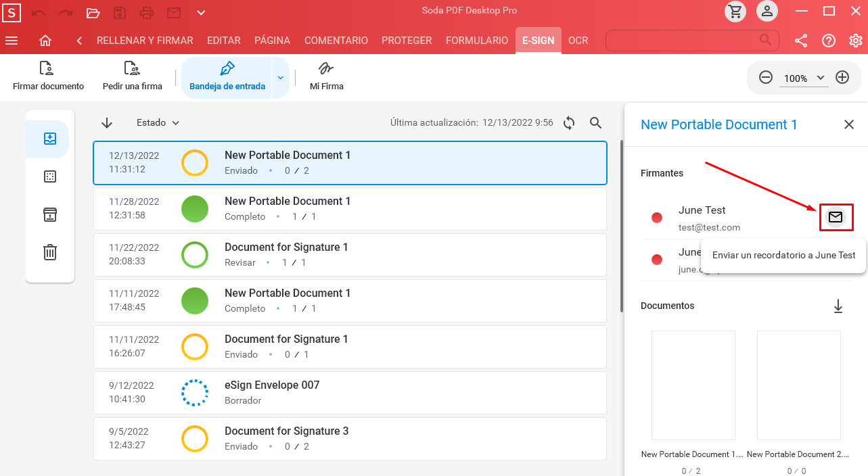868x476 pixels.
Task: Open the hamburger menu
Action: coord(12,41)
